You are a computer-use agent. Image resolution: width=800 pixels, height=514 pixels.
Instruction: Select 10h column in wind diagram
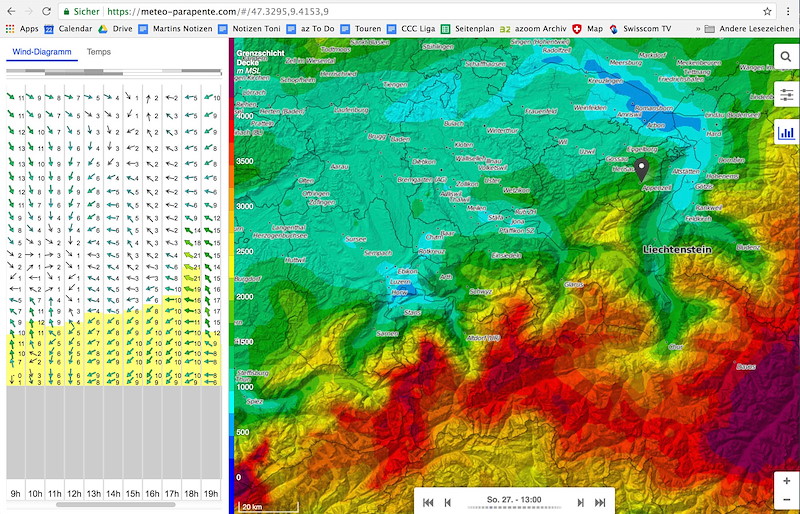pos(35,494)
